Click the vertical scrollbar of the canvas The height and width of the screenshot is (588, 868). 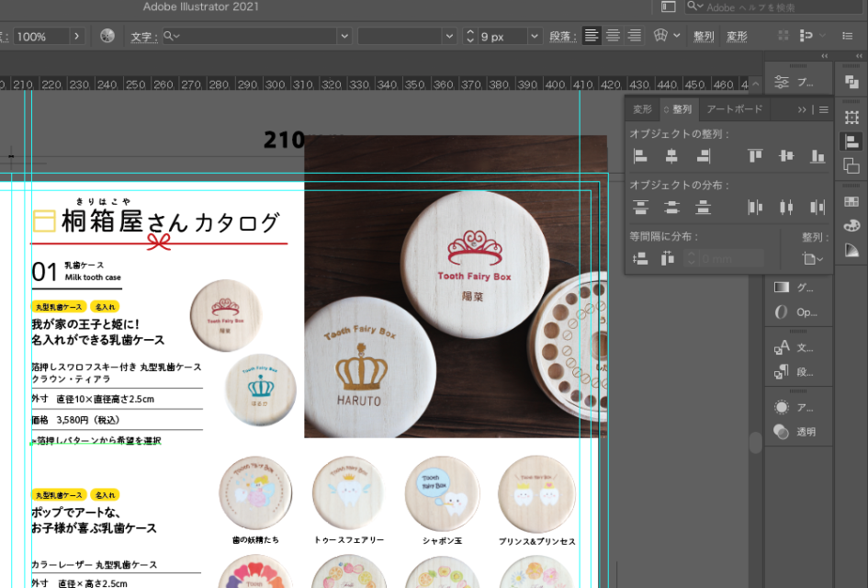(756, 443)
